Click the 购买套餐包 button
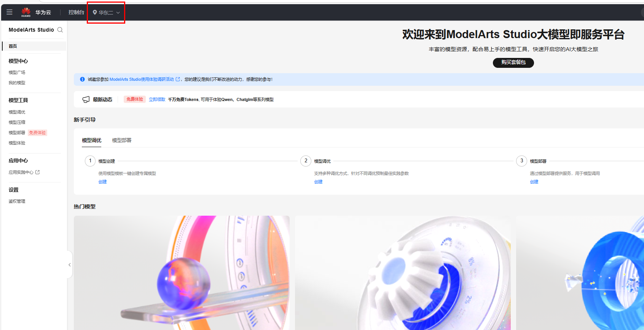 tap(513, 62)
